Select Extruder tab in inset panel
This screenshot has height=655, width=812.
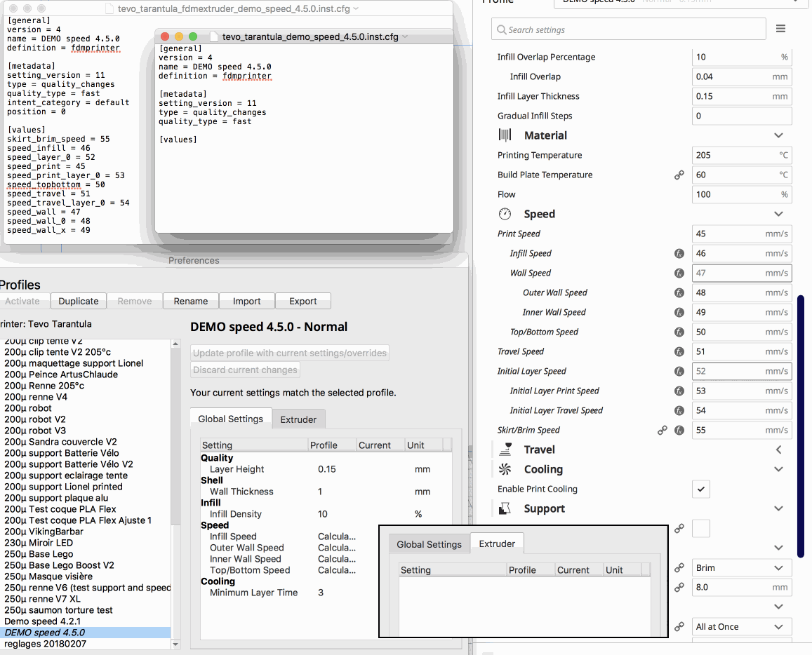coord(497,543)
